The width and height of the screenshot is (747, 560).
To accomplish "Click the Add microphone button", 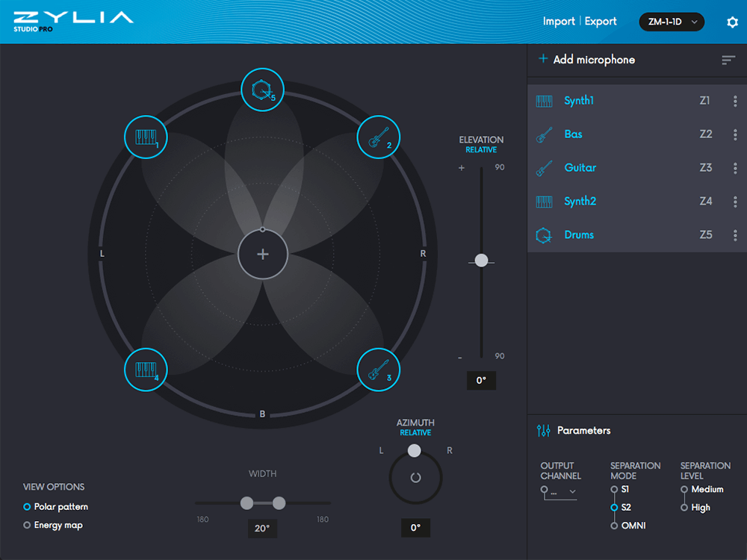I will 586,60.
